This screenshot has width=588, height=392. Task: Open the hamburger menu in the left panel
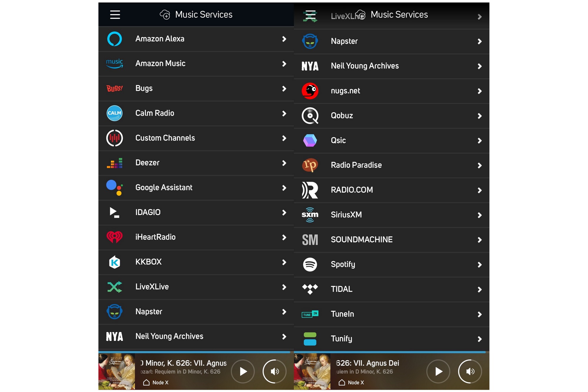115,14
